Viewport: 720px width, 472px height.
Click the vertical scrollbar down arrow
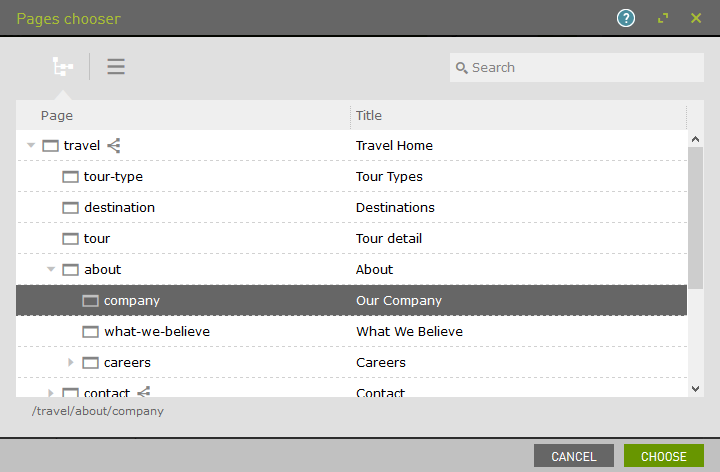(x=695, y=388)
